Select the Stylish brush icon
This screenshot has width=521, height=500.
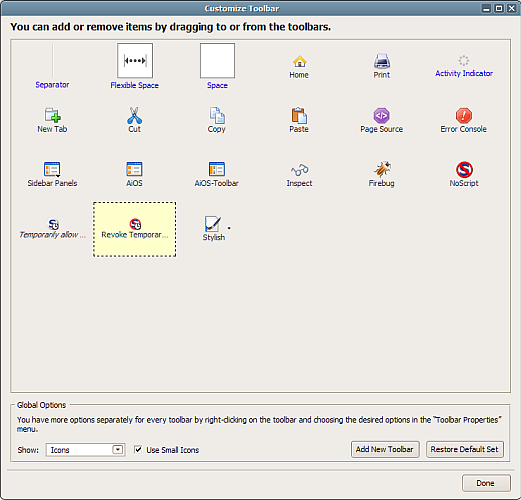tap(212, 224)
